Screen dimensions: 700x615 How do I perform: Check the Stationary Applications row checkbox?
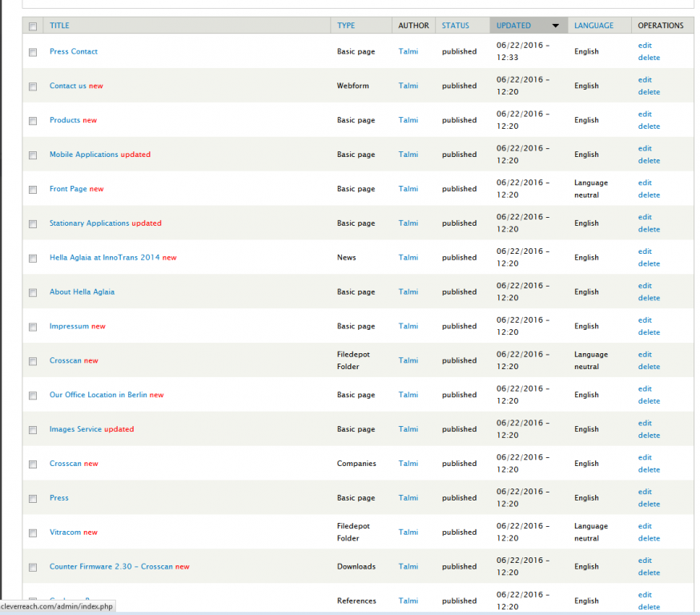(x=33, y=224)
